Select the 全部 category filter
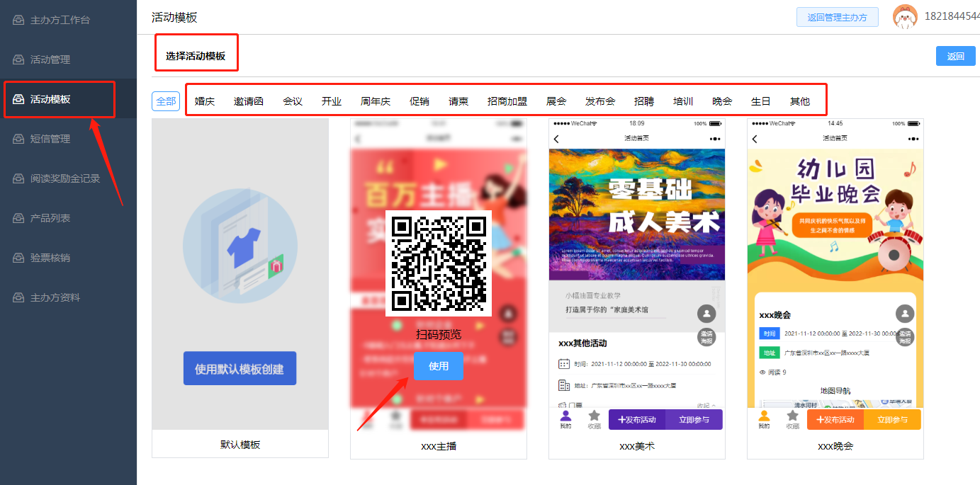The image size is (980, 485). pyautogui.click(x=166, y=101)
